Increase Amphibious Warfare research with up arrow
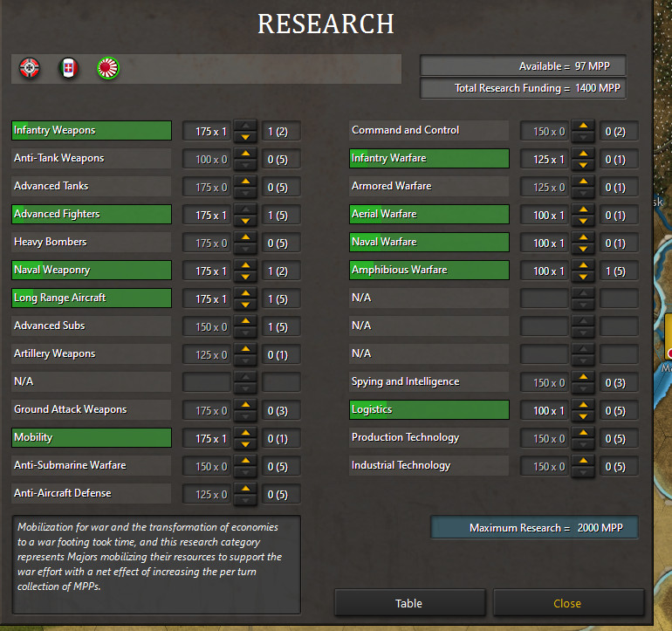This screenshot has height=631, width=672. 583,265
